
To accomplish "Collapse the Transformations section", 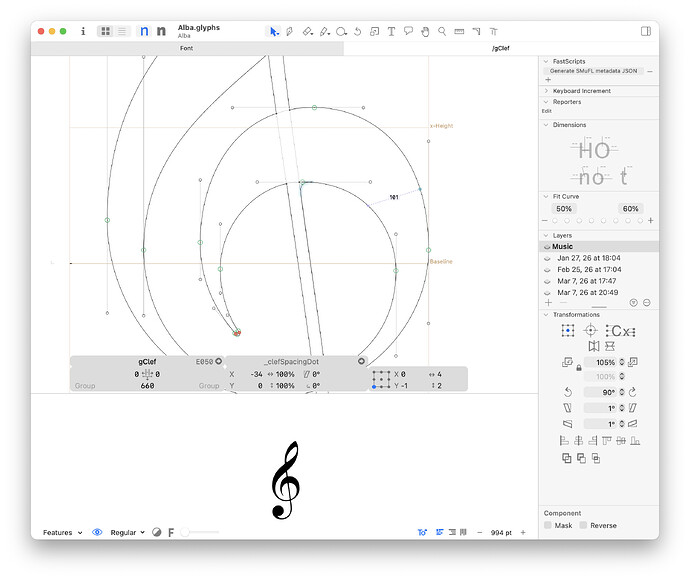I will [546, 315].
